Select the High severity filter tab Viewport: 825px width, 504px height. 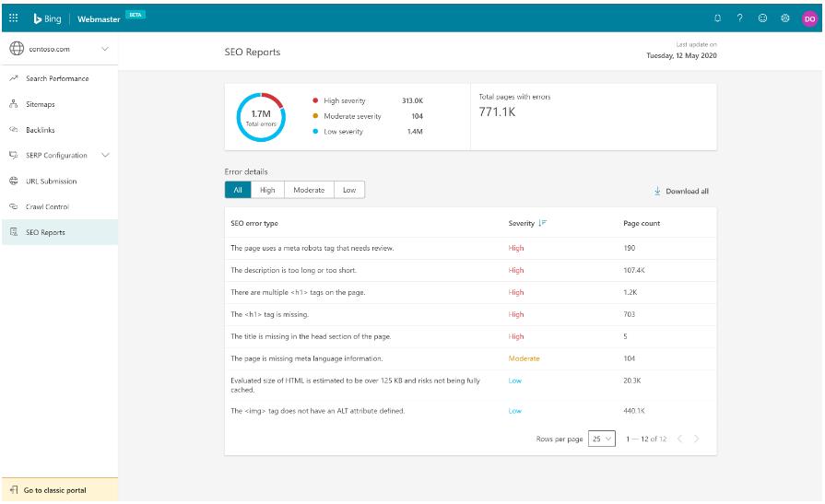(267, 190)
